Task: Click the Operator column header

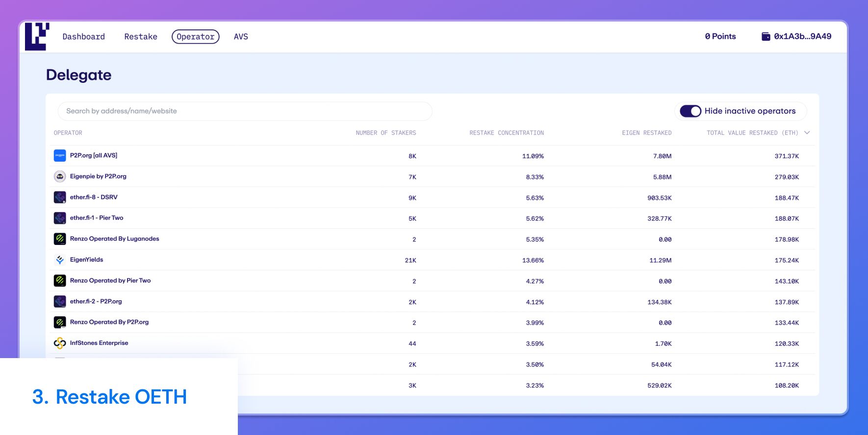Action: tap(68, 133)
